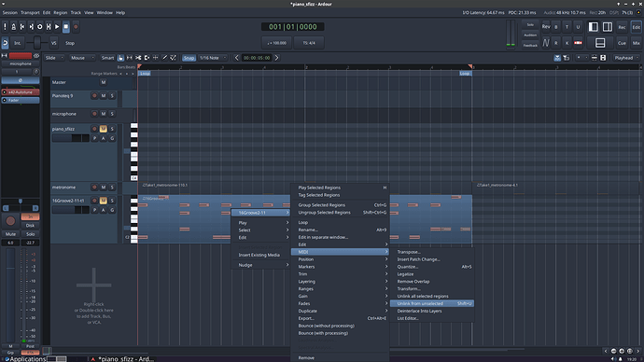
Task: Click the tempo 100.000 button
Action: tap(277, 43)
